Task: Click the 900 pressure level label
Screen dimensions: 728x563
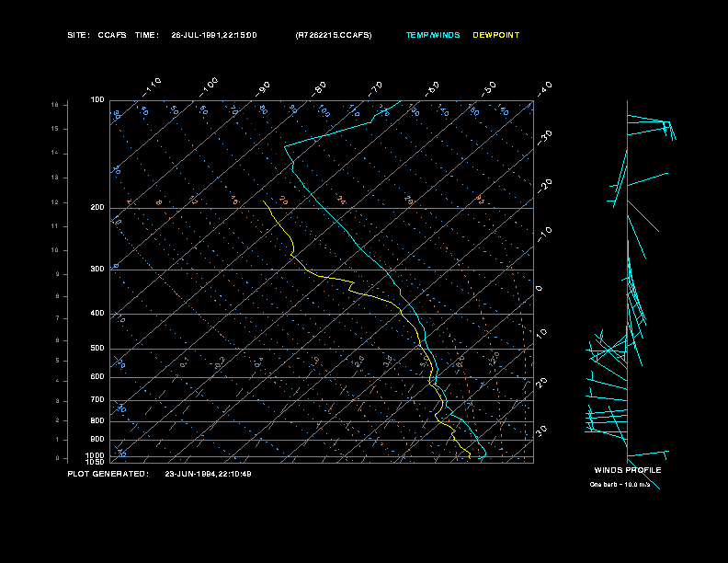Action: (x=97, y=440)
